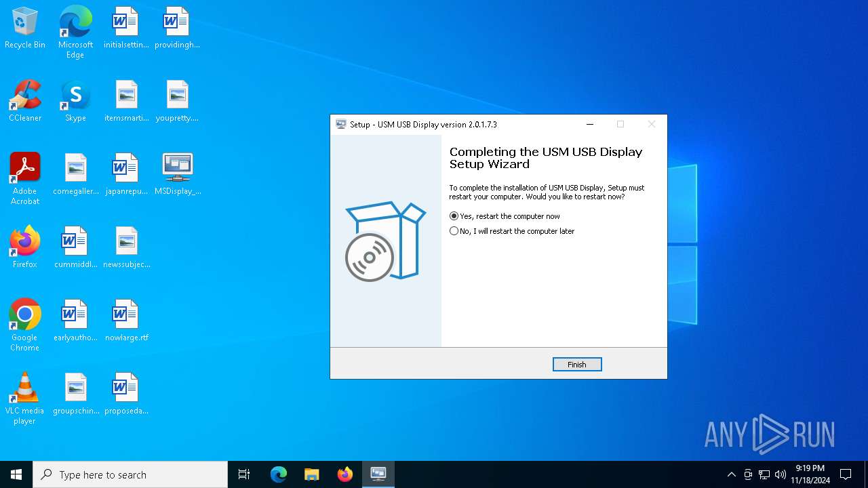This screenshot has height=488, width=868.
Task: Open Recycle Bin on desktop
Action: click(x=25, y=28)
